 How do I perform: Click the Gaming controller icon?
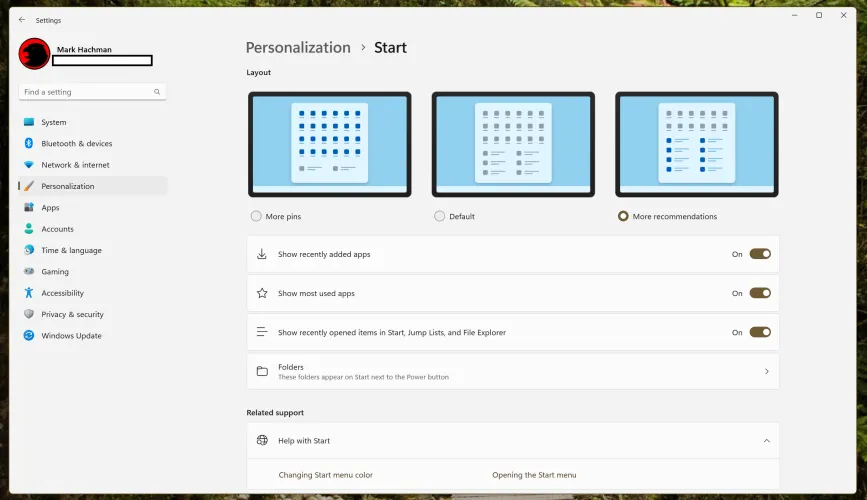click(x=29, y=271)
